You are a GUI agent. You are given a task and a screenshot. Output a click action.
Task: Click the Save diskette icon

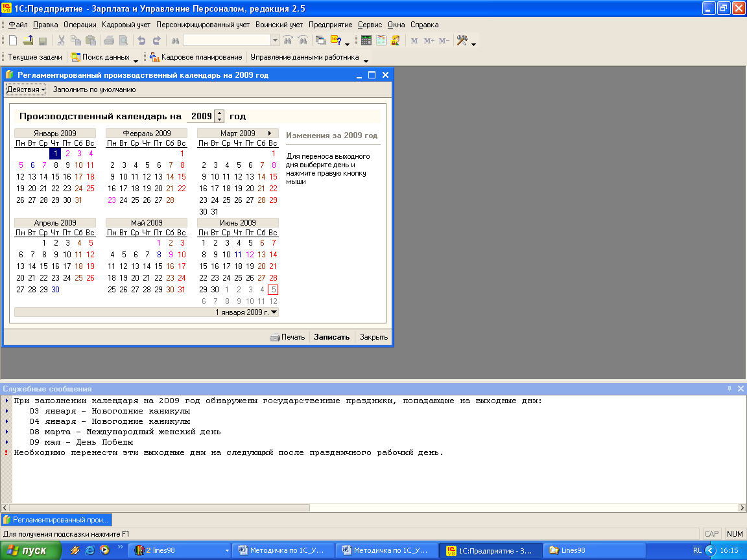pyautogui.click(x=43, y=40)
